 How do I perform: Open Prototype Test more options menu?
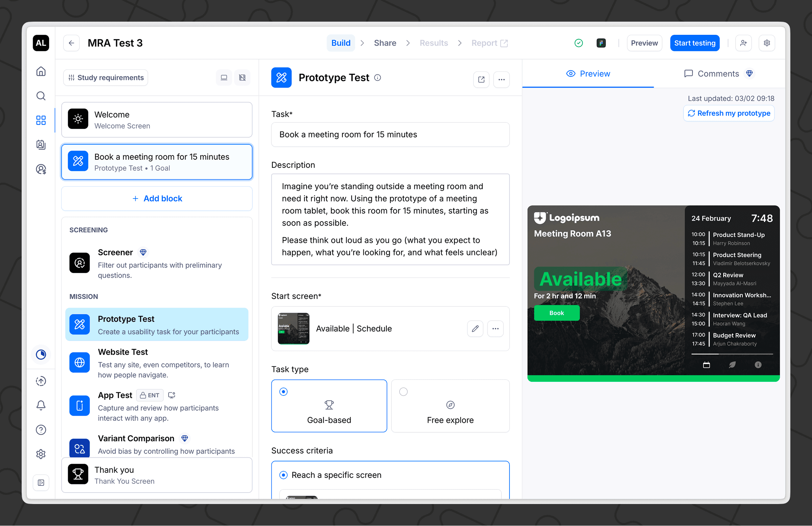[x=501, y=79]
